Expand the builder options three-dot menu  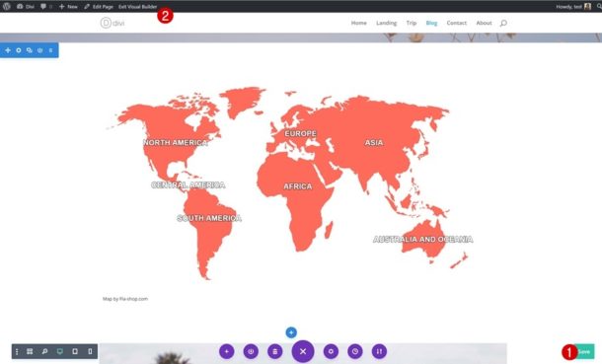(x=17, y=351)
